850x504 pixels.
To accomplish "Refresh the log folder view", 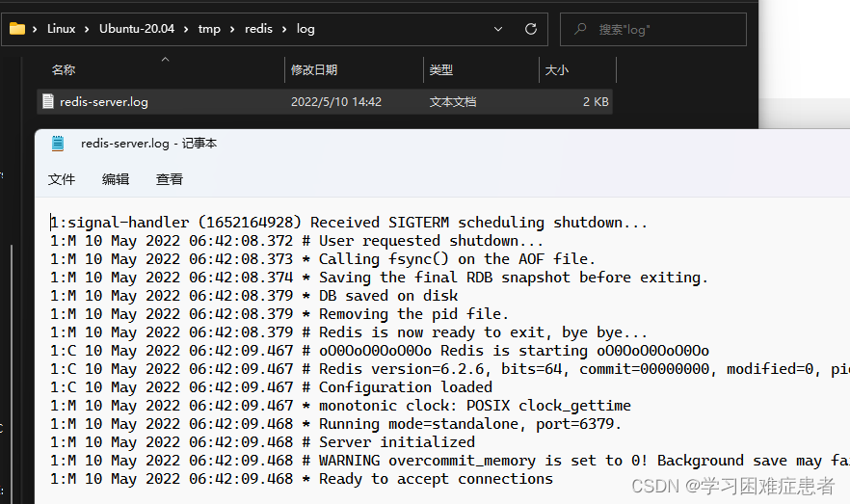I will 530,29.
